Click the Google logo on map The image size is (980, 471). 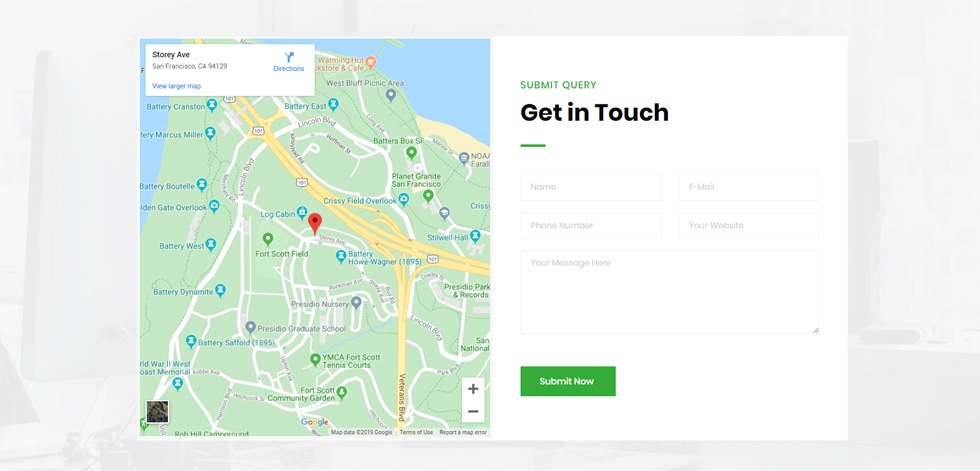pos(315,422)
